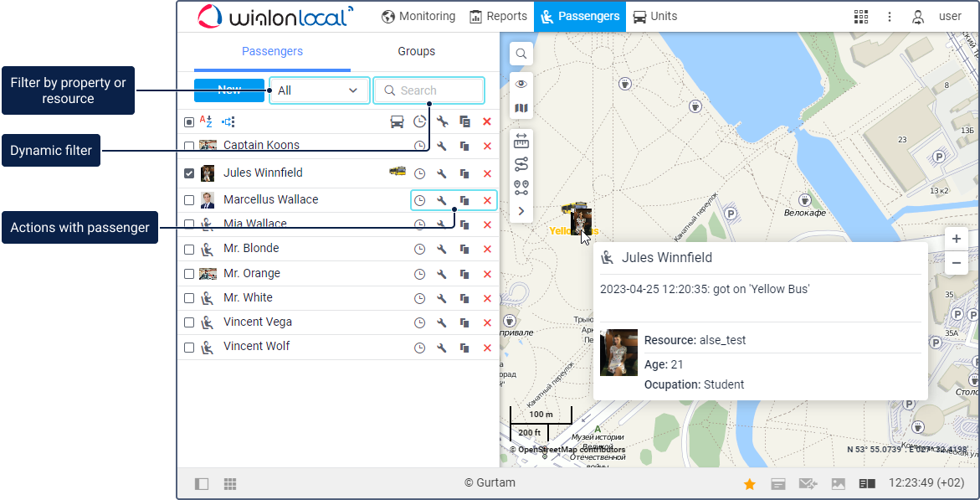Image resolution: width=980 pixels, height=500 pixels.
Task: Open the Units tab
Action: (x=654, y=16)
